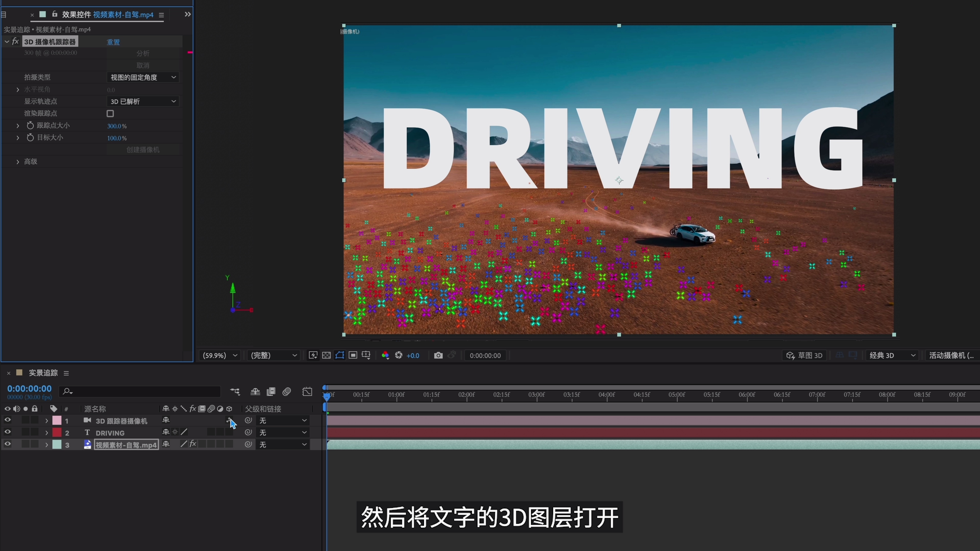Click the label tag column header icon

pos(54,409)
